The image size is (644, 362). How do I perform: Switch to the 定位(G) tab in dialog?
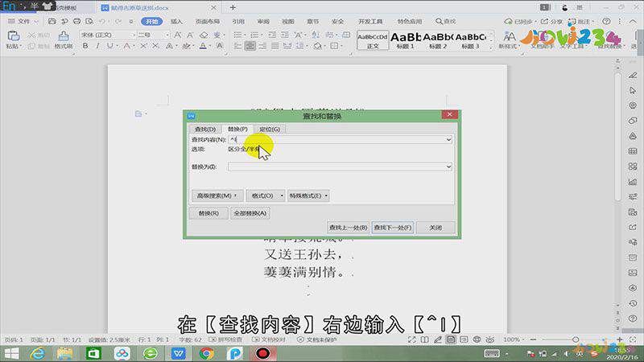[270, 129]
